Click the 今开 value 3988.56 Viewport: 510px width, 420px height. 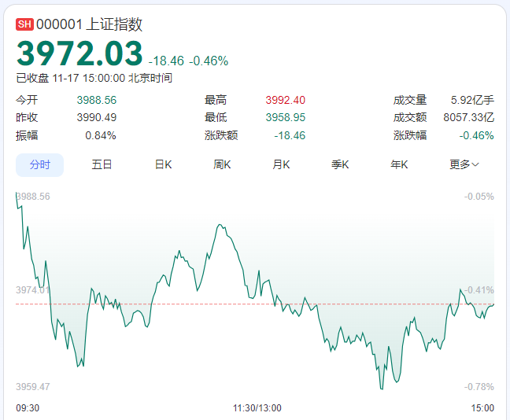(96, 100)
